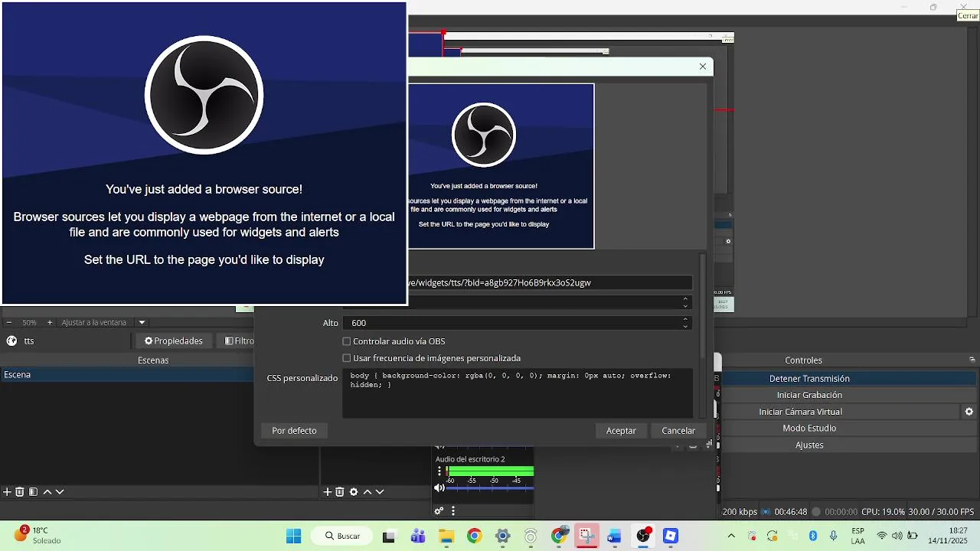This screenshot has width=980, height=551.
Task: Open advanced audio properties gears icon
Action: click(x=439, y=510)
